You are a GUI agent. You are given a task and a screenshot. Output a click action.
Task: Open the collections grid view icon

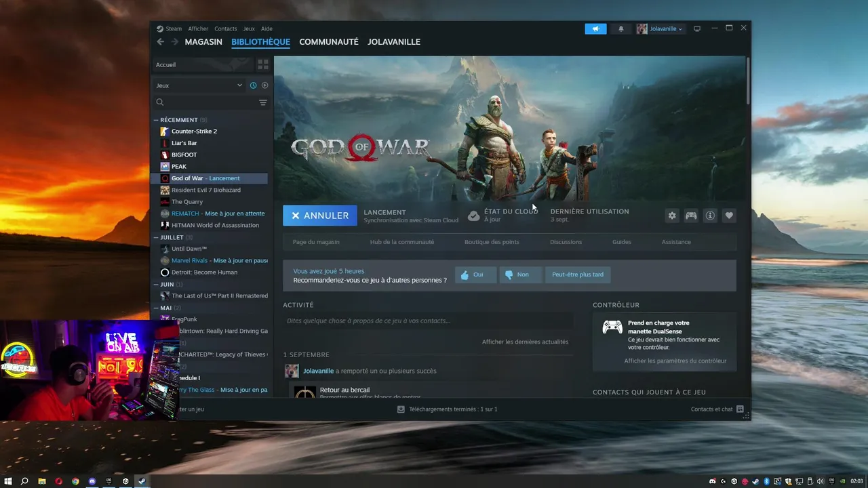coord(262,64)
